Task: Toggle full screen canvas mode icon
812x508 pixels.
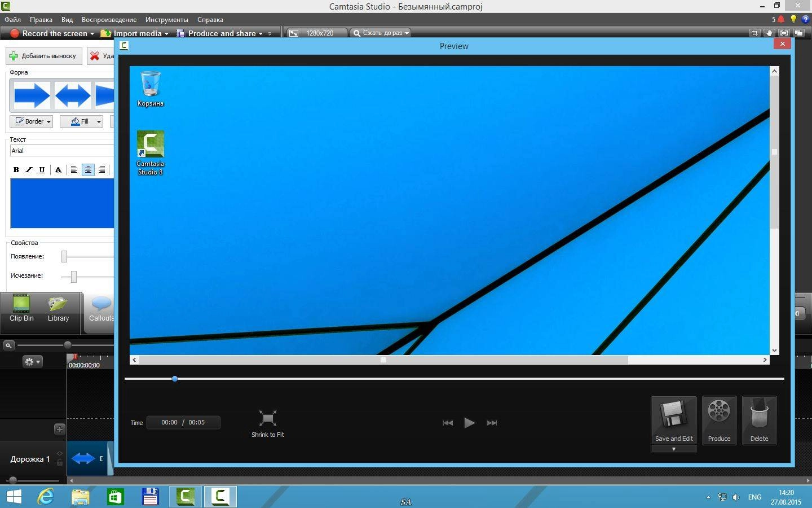Action: pyautogui.click(x=784, y=33)
